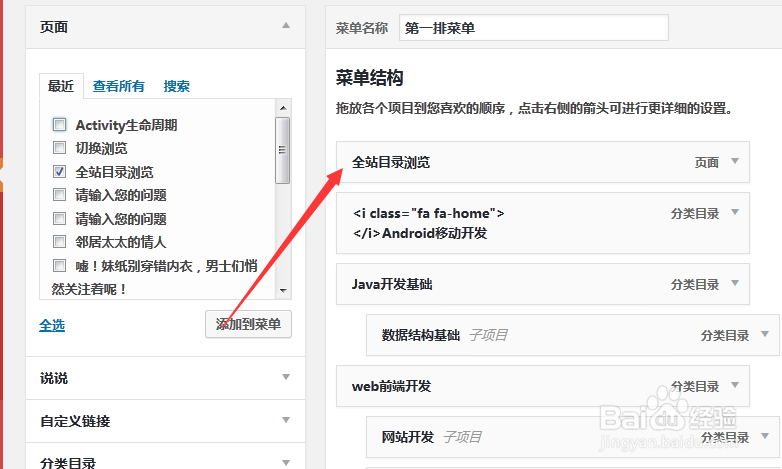
Task: Tick the 邻居太太的情人 checkbox
Action: (59, 242)
